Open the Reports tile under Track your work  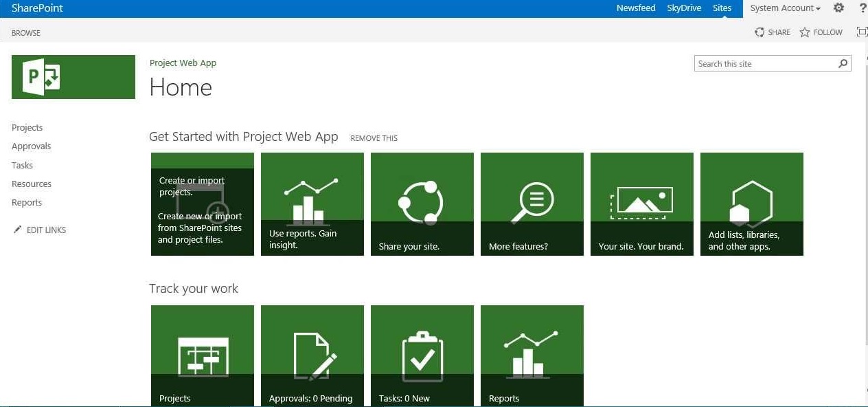coord(532,355)
